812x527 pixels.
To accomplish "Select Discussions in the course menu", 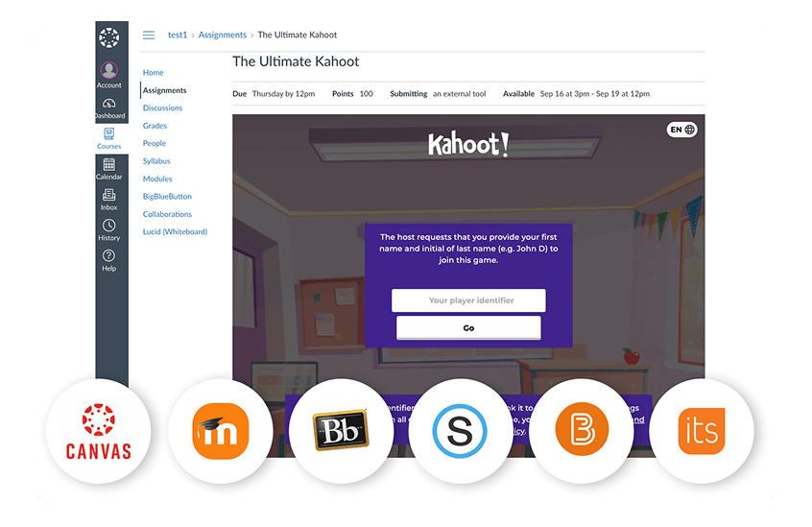I will (162, 108).
